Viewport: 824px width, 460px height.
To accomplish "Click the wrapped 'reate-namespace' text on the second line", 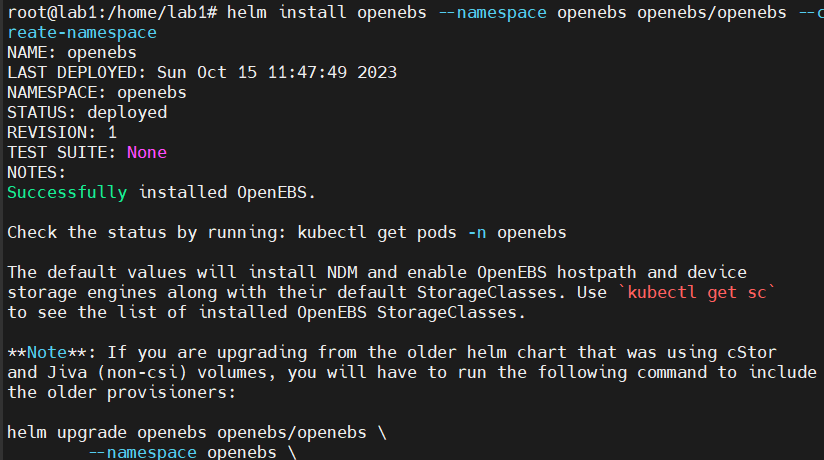I will (x=82, y=32).
